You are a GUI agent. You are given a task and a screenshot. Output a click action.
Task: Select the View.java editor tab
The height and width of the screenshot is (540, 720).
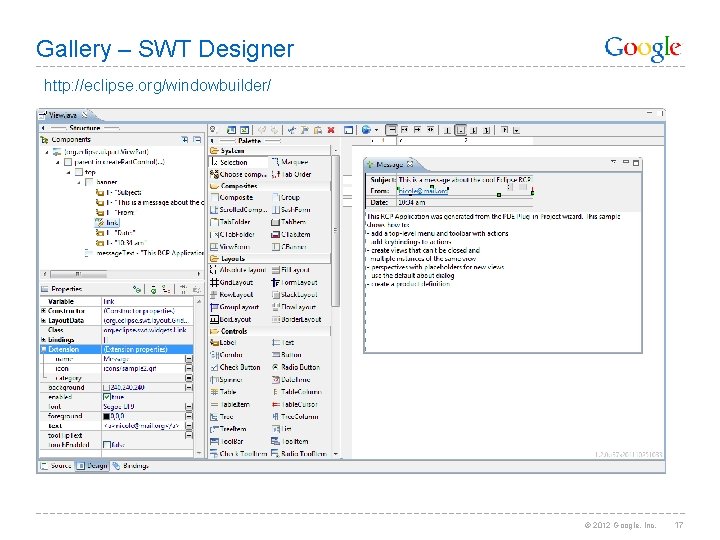[x=63, y=115]
